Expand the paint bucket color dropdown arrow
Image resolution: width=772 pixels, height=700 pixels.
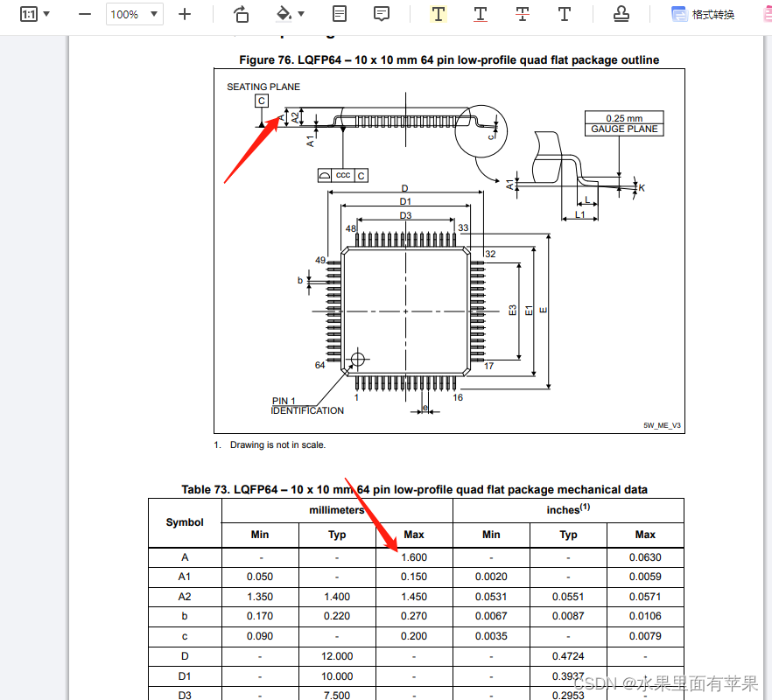[x=302, y=14]
